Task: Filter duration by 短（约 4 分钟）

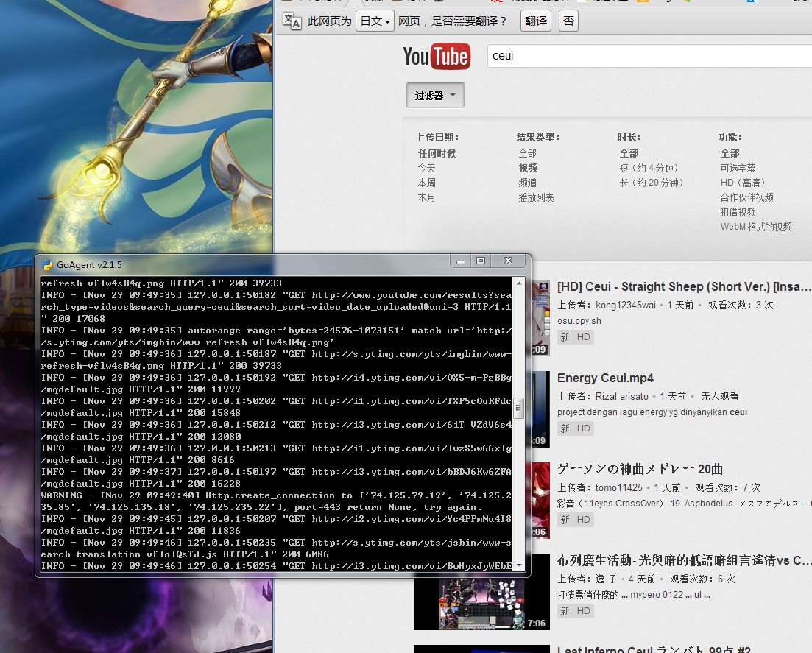Action: (x=649, y=169)
